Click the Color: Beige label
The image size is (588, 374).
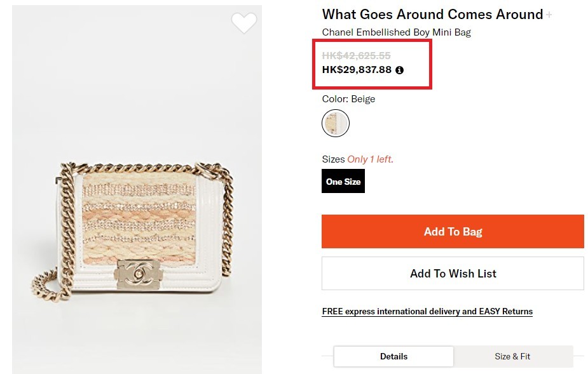[x=348, y=99]
